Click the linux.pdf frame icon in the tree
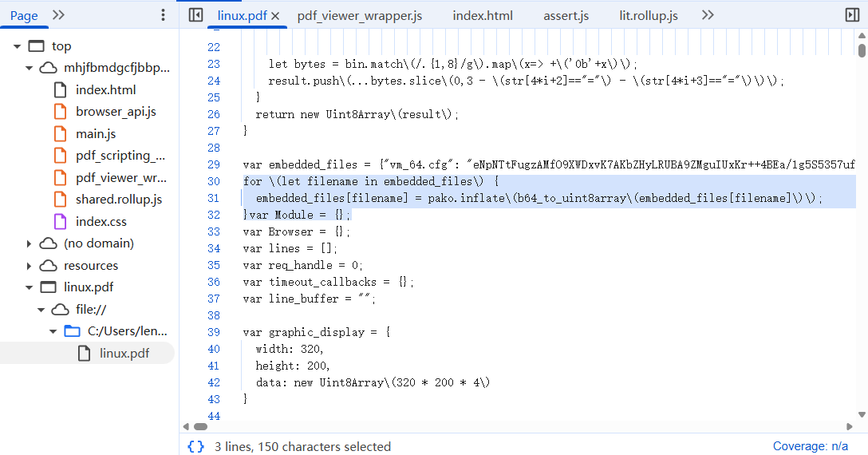868x455 pixels. pos(48,287)
